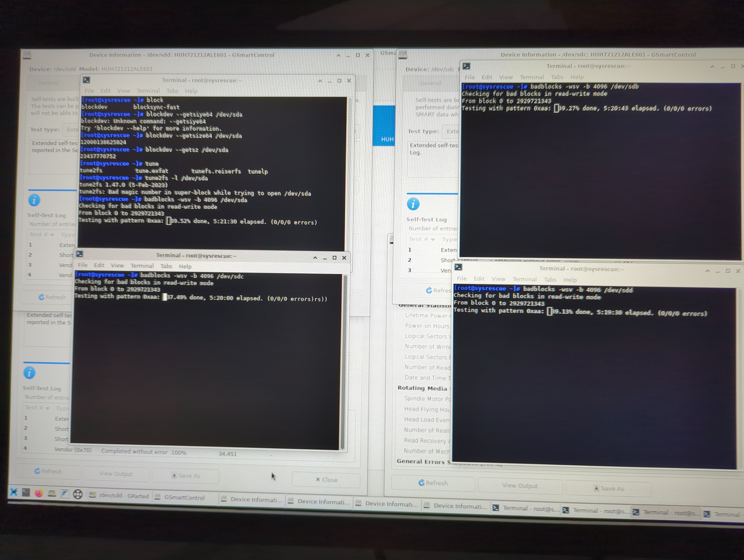The height and width of the screenshot is (560, 744).
Task: Open Tabs menu in /dev/sdc badblocks terminal
Action: (x=166, y=266)
